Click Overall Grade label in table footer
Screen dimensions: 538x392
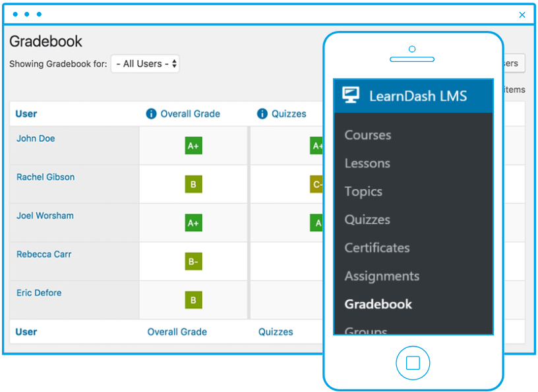coord(177,331)
